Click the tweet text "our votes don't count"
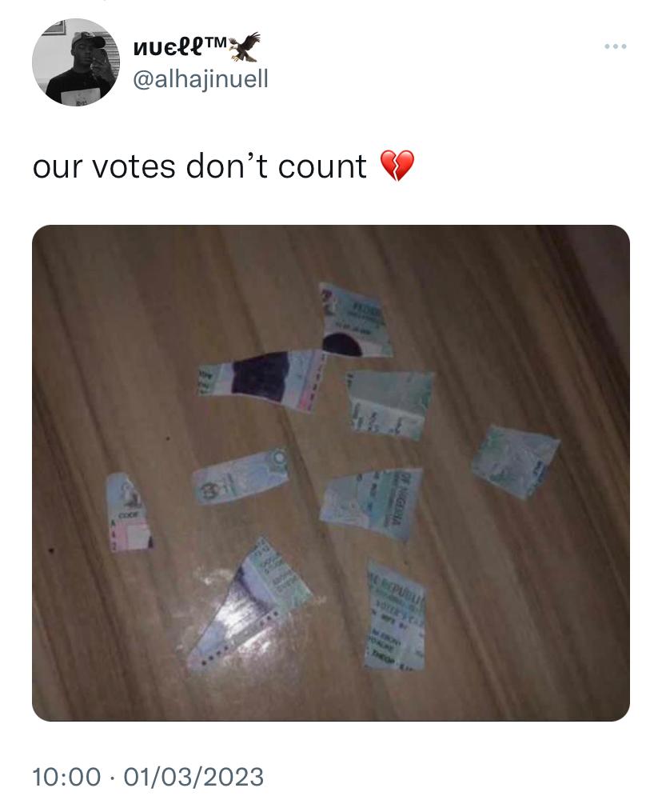The height and width of the screenshot is (812, 662). click(x=199, y=166)
